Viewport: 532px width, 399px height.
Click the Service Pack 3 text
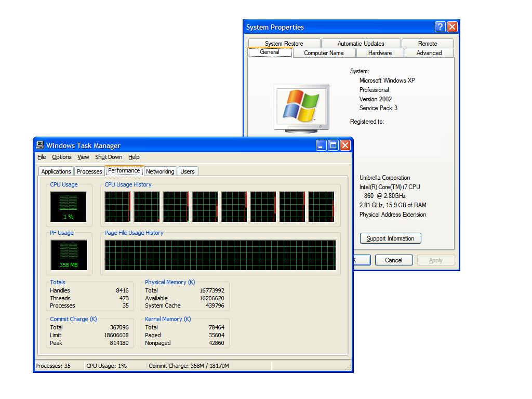[x=378, y=108]
